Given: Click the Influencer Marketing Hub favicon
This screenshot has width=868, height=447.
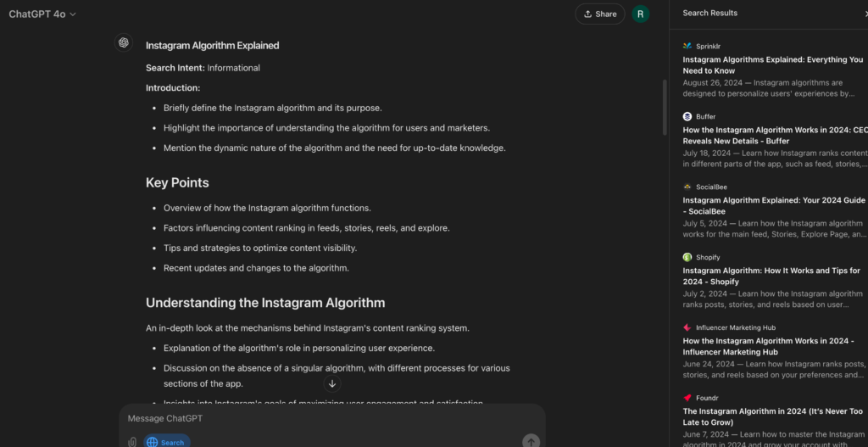Looking at the screenshot, I should click(x=687, y=327).
